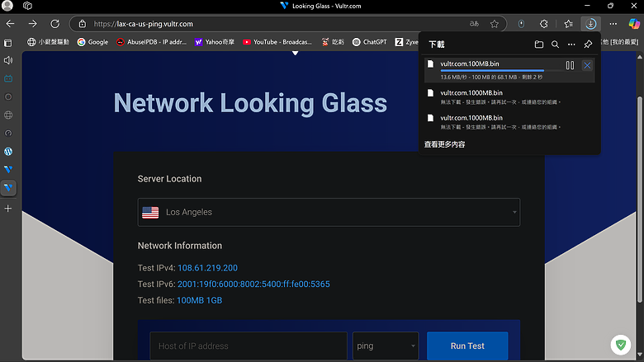This screenshot has width=644, height=362.
Task: Open the extensions puzzle icon
Action: coord(544,24)
